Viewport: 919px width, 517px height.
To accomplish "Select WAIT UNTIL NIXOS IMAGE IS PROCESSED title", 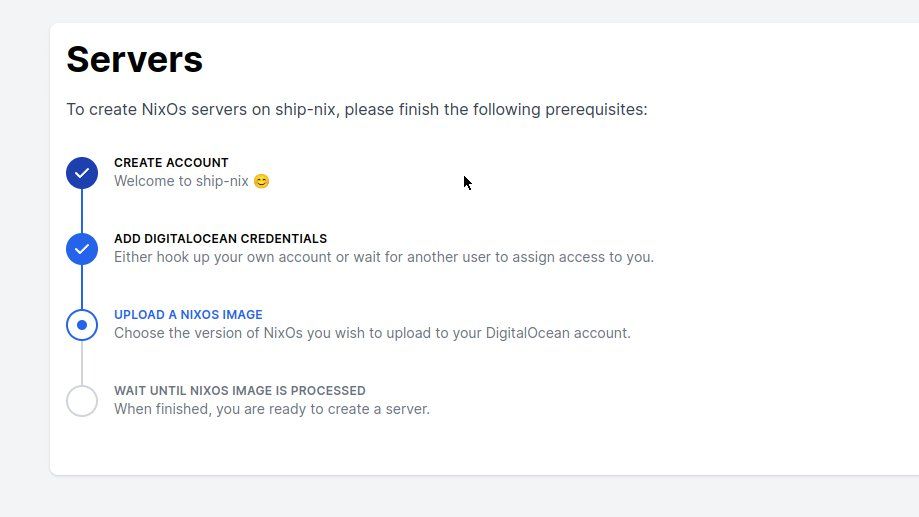I will (x=239, y=391).
